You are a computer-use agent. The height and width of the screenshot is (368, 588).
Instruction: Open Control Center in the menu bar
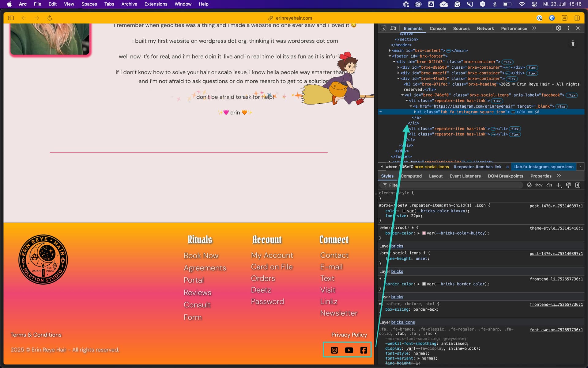pos(534,4)
